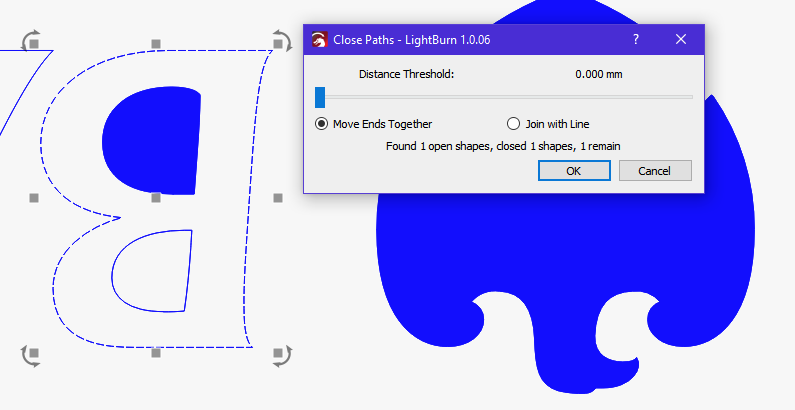Click the LightBurn logo in title bar
795x410 pixels.
click(319, 40)
